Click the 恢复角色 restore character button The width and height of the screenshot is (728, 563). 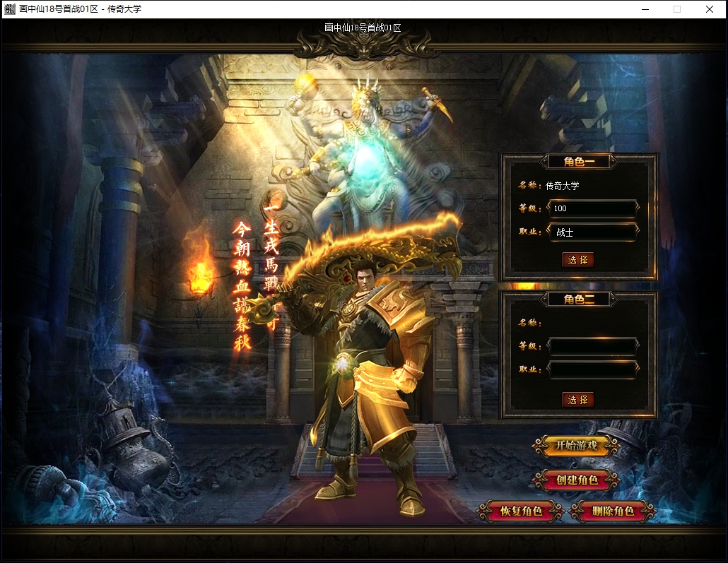pyautogui.click(x=520, y=511)
